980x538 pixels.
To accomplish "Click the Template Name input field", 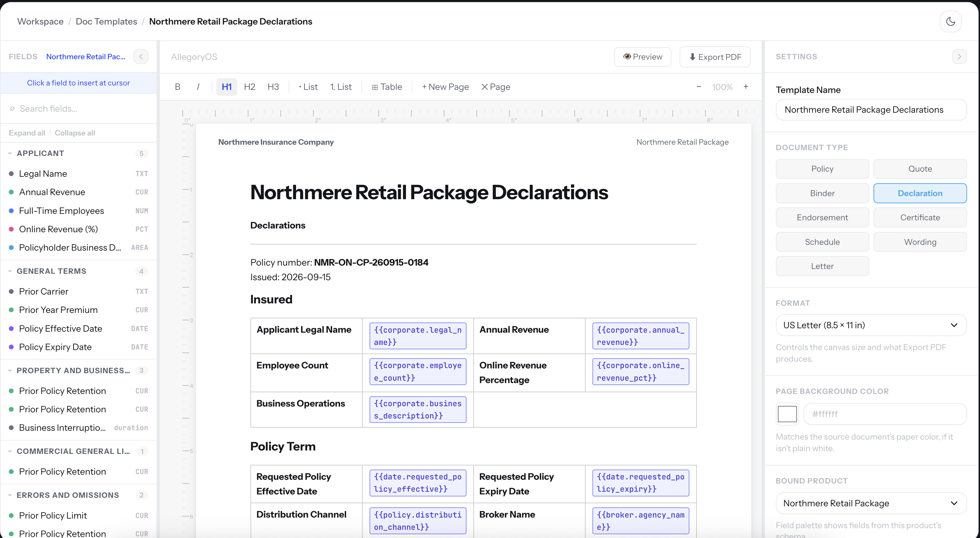I will click(x=871, y=110).
